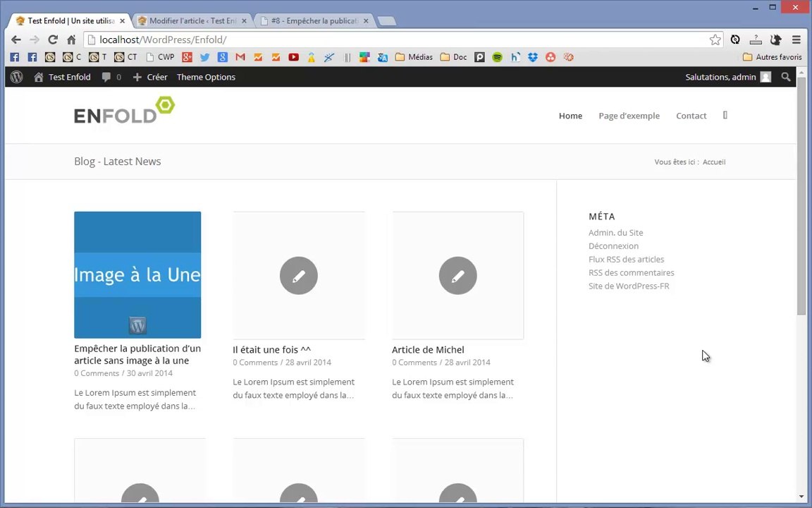
Task: Open Flux RSS des articles
Action: 626,259
